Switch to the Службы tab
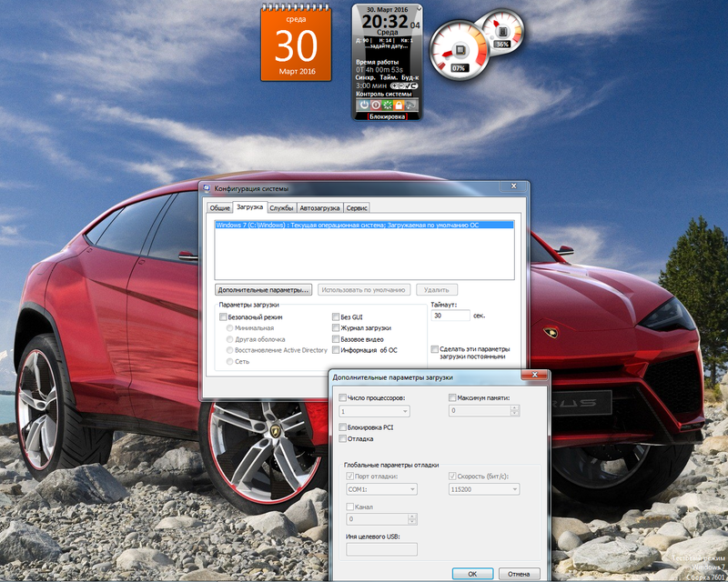The height and width of the screenshot is (582, 728). (x=281, y=208)
